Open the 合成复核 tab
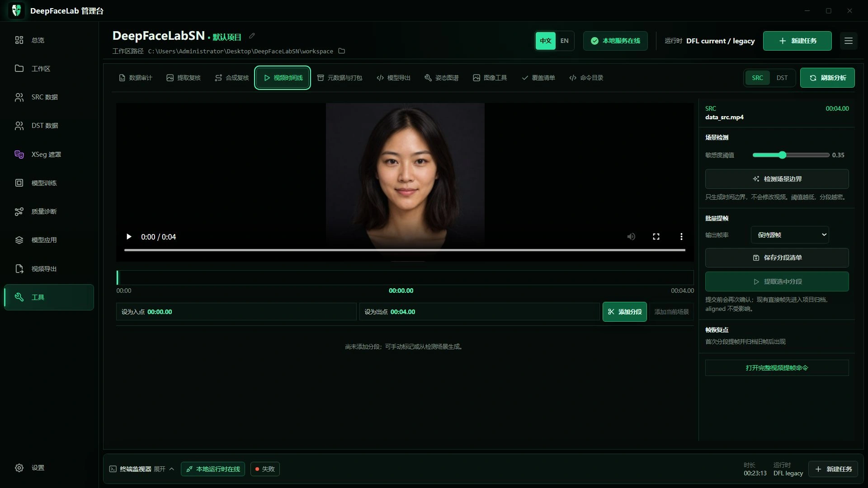Viewport: 868px width, 488px height. coord(232,78)
